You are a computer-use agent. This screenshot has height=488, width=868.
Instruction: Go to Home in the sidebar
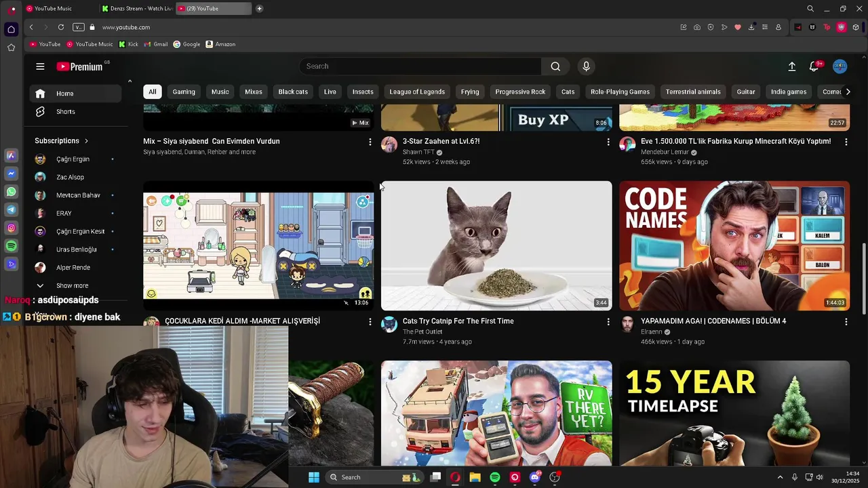point(75,94)
